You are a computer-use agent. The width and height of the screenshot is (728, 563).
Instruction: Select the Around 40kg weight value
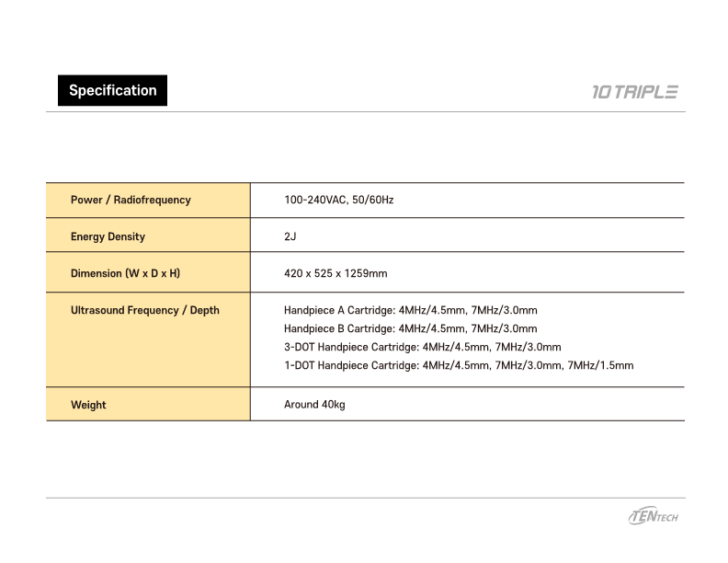tap(314, 405)
